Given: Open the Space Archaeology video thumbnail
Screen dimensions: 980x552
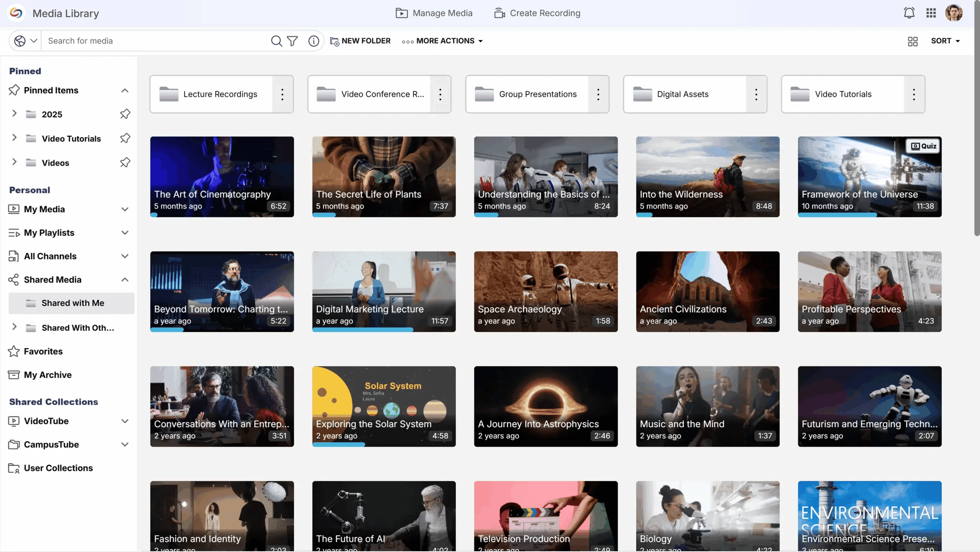Looking at the screenshot, I should 546,292.
